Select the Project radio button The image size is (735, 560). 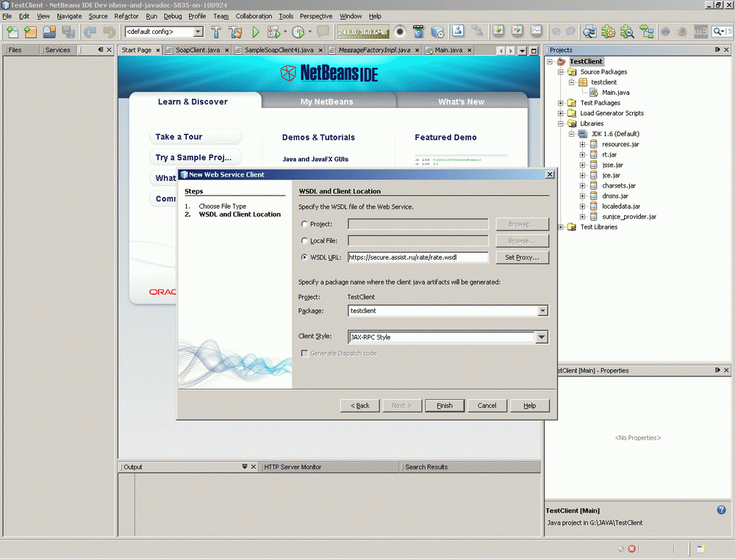pyautogui.click(x=304, y=224)
